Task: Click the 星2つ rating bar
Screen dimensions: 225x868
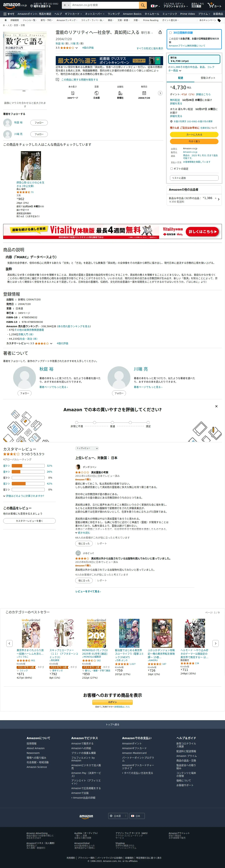Action: click(28, 483)
